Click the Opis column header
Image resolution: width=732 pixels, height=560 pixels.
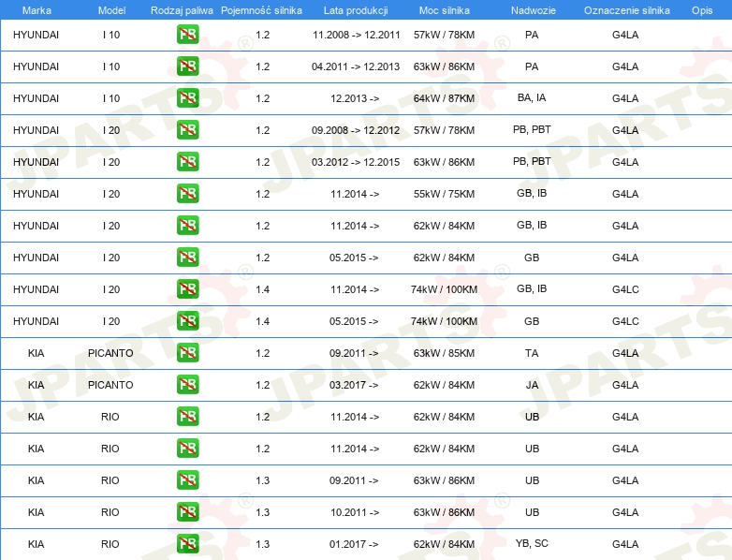pyautogui.click(x=702, y=10)
